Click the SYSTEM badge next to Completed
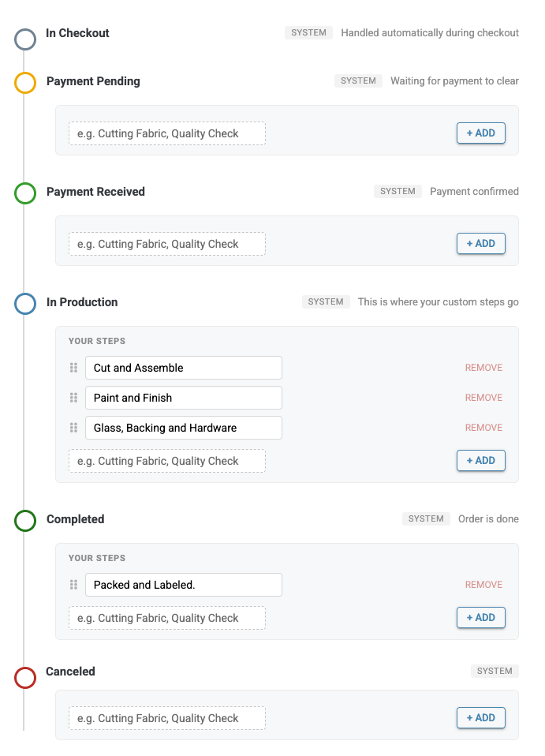The height and width of the screenshot is (756, 545). click(426, 518)
